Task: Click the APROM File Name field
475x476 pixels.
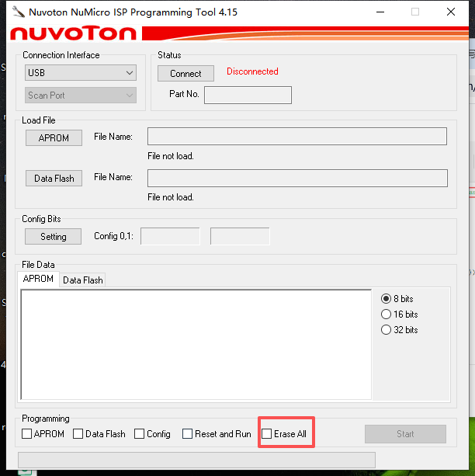Action: [297, 137]
